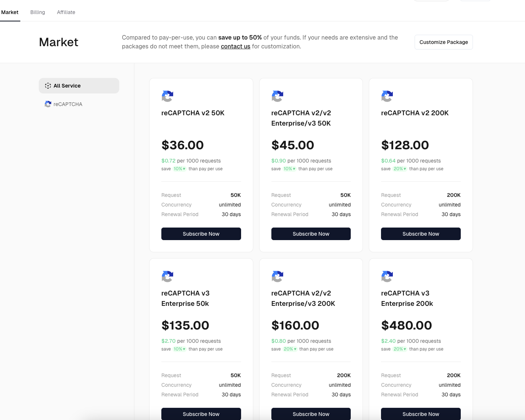Subscribe to the $45.00 package

click(311, 234)
